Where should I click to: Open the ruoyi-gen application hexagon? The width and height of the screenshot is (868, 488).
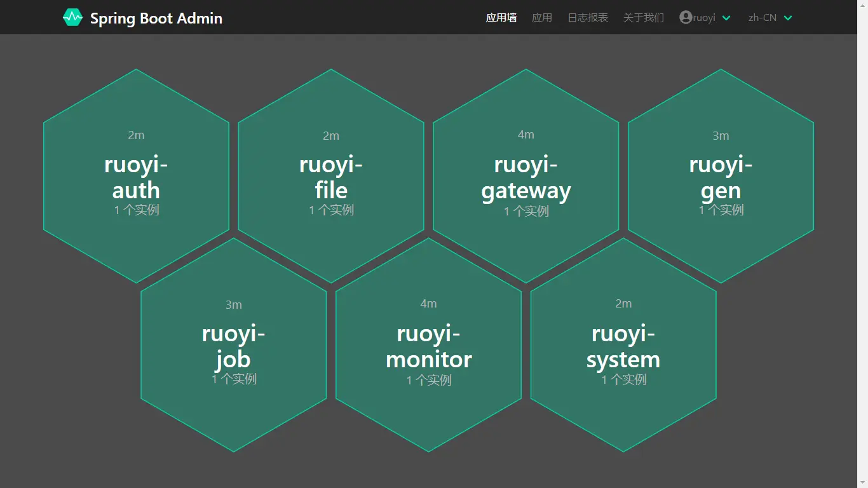[721, 176]
